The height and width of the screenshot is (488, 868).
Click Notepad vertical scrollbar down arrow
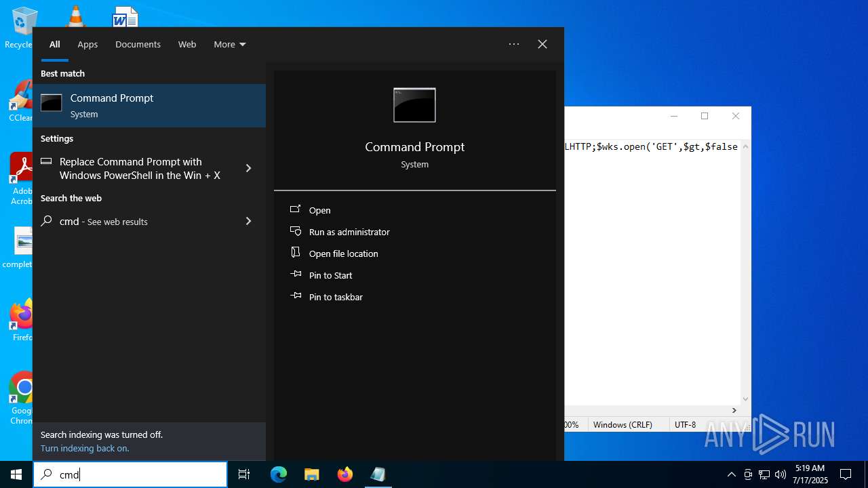(746, 399)
